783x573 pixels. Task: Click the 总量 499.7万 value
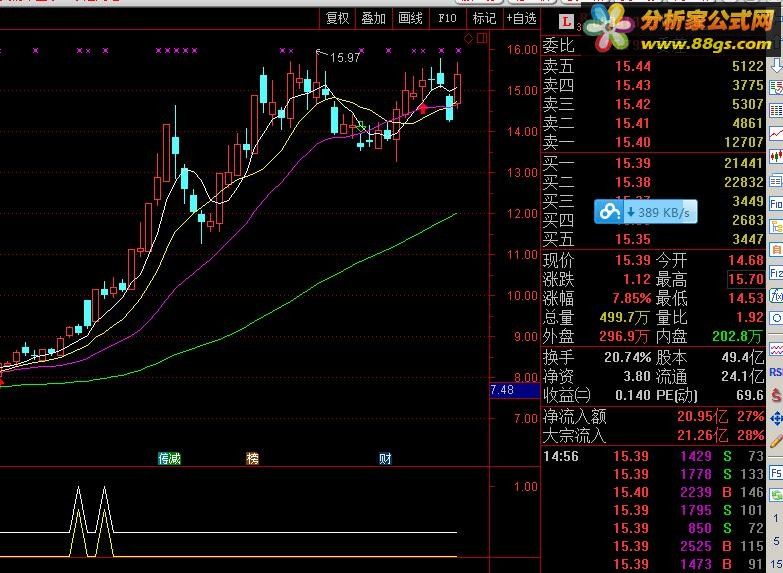click(x=624, y=317)
